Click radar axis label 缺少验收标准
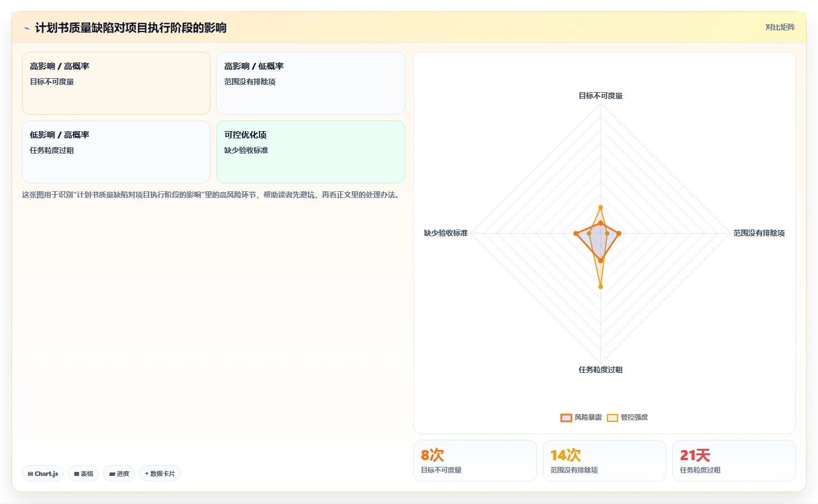 (x=446, y=233)
